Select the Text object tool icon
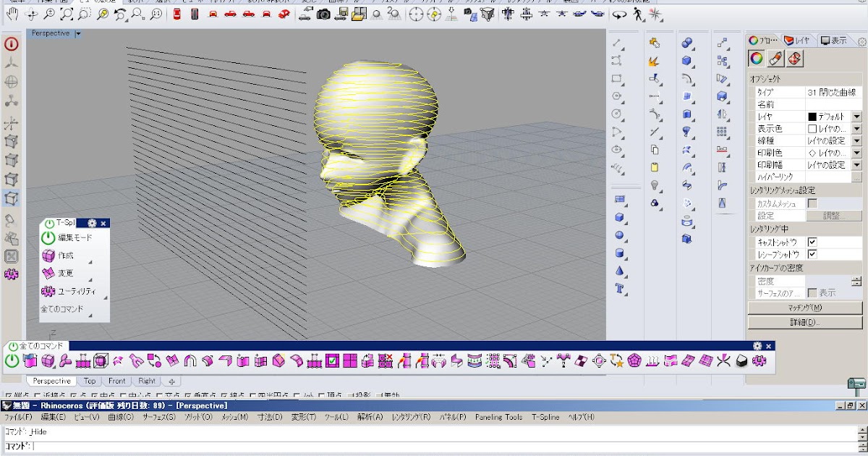 [620, 289]
